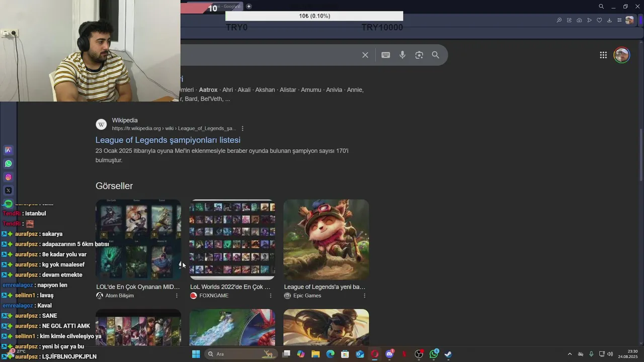Launch Copilot from the taskbar

tap(301, 354)
